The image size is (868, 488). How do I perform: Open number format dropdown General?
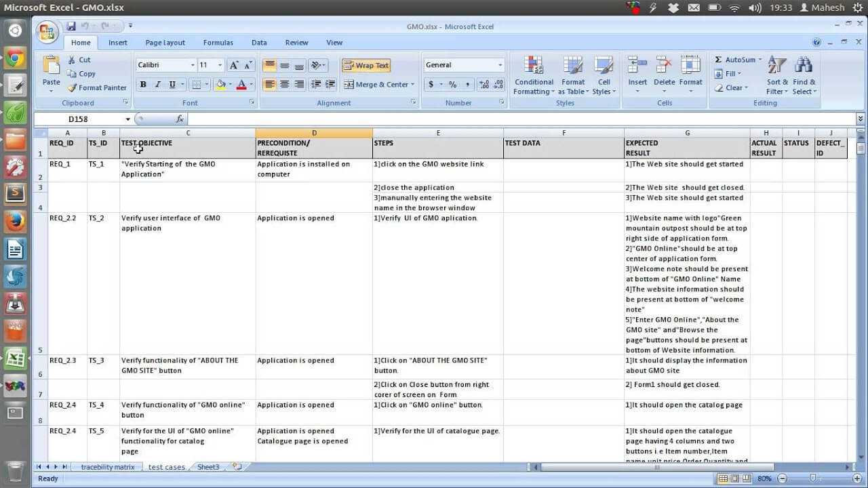click(500, 65)
